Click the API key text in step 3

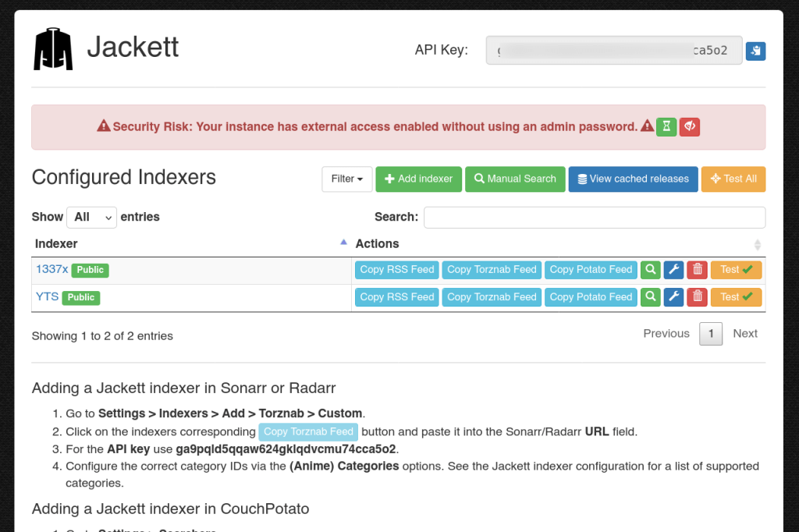(286, 449)
